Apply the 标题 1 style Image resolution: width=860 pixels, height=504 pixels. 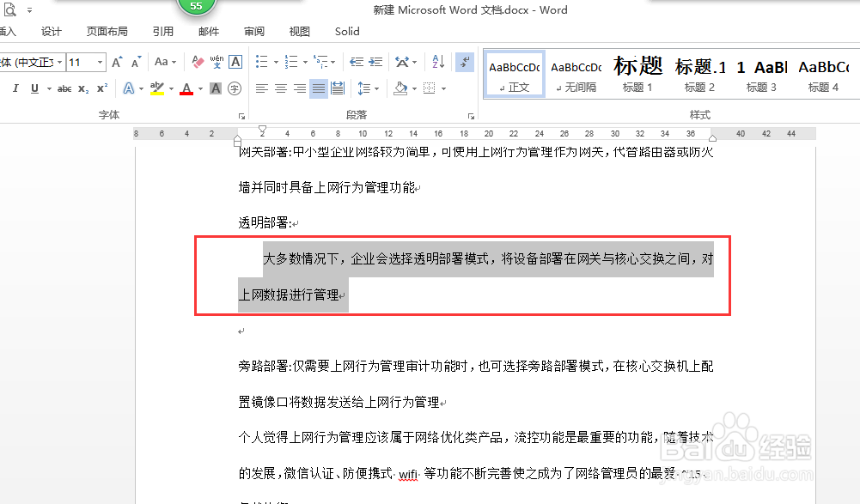(x=637, y=75)
